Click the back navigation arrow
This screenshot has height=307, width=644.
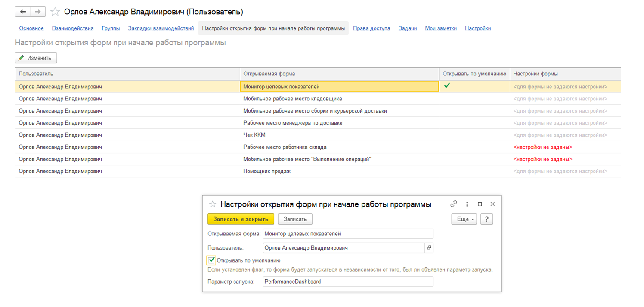(x=23, y=12)
